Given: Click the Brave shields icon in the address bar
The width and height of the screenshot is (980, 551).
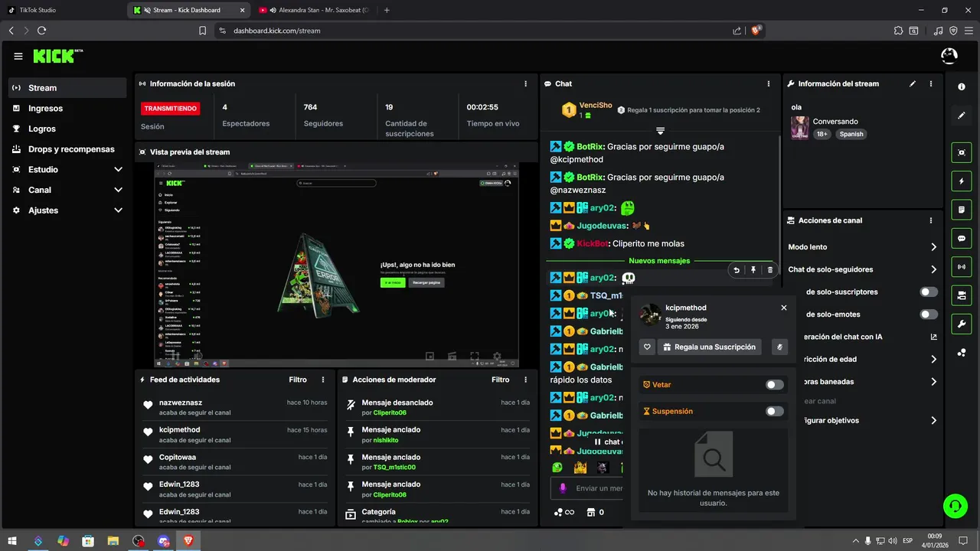Looking at the screenshot, I should click(756, 31).
